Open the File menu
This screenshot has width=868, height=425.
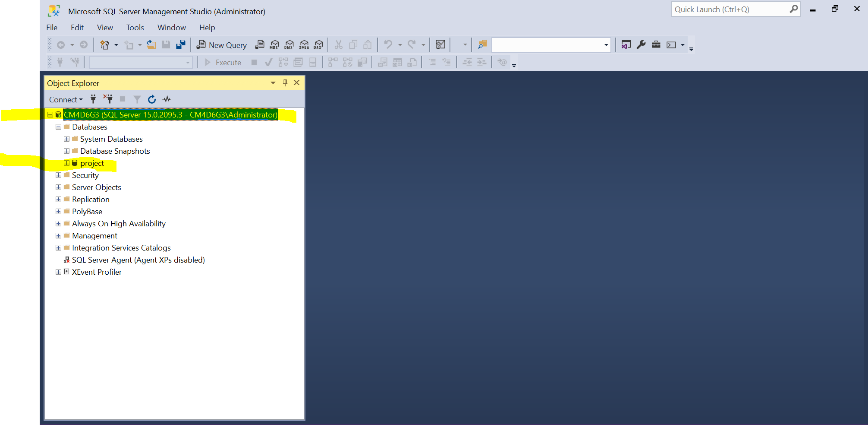52,28
